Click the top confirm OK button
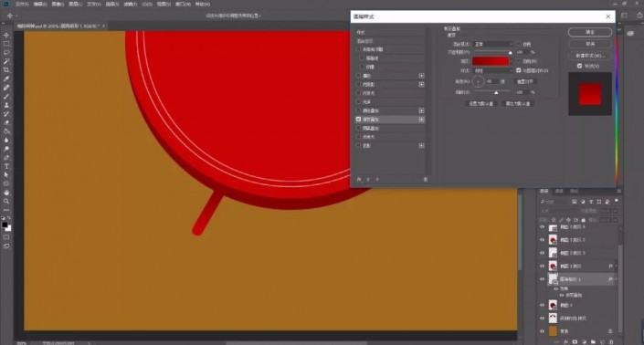 point(590,32)
